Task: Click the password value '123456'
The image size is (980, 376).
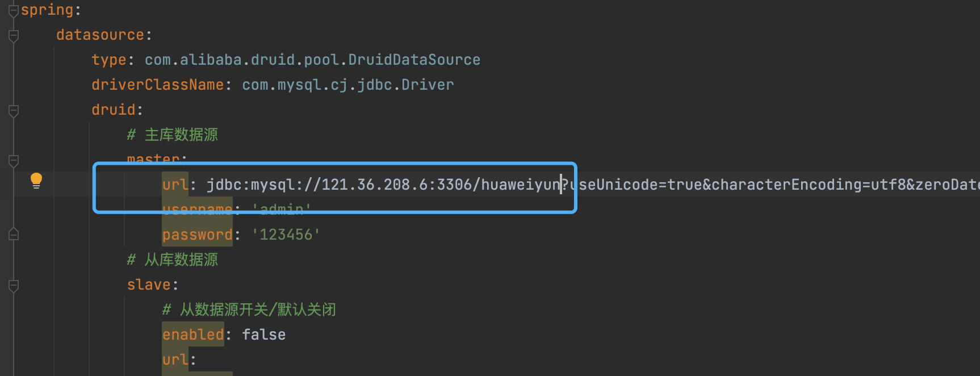Action: [x=286, y=235]
